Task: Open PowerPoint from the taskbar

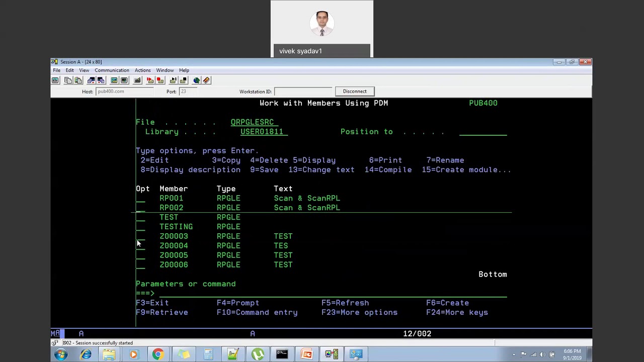Action: 306,354
